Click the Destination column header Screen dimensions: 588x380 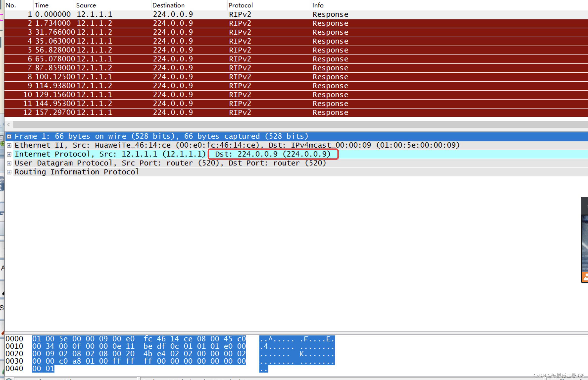[x=168, y=5]
